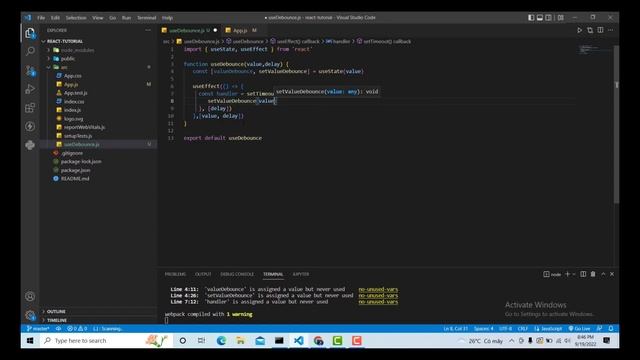Click the Run Code play icon

[x=579, y=30]
